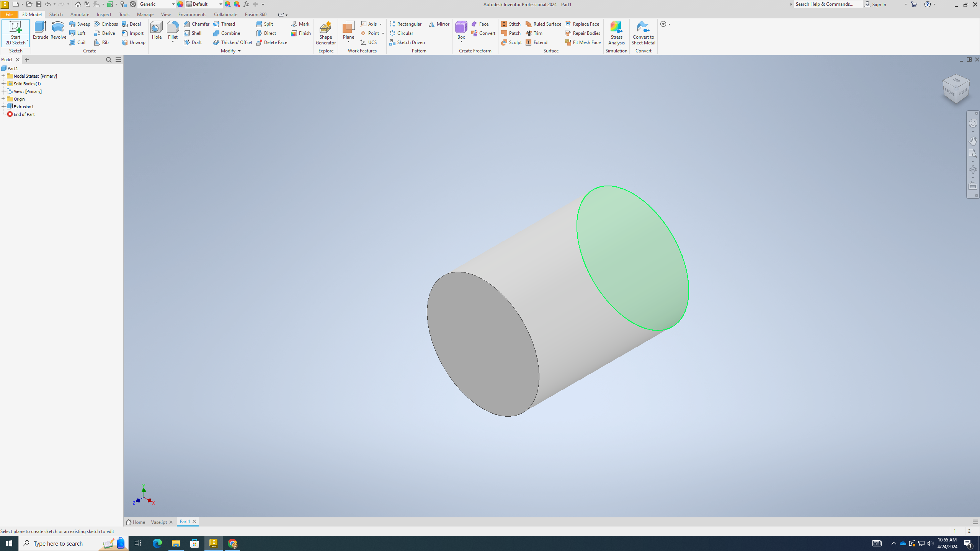The image size is (980, 551).
Task: Undo the last action
Action: coord(48,4)
